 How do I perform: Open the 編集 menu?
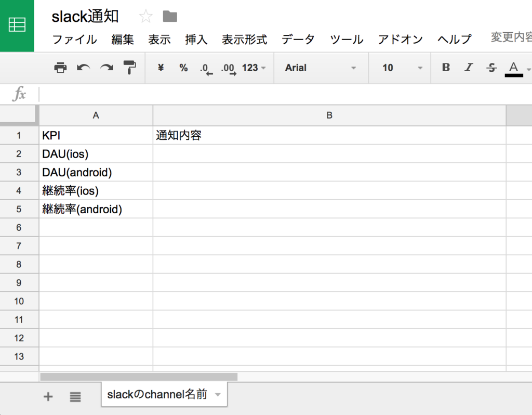tap(123, 40)
